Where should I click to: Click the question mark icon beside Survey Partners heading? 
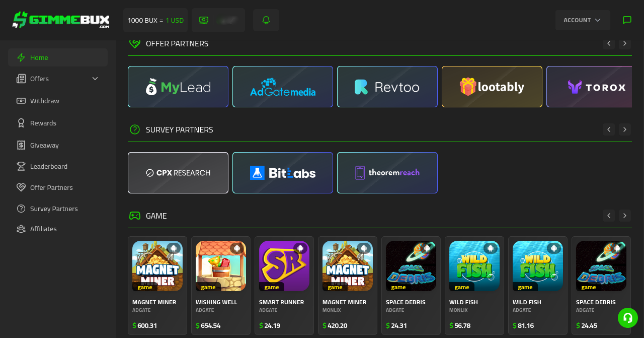(135, 129)
